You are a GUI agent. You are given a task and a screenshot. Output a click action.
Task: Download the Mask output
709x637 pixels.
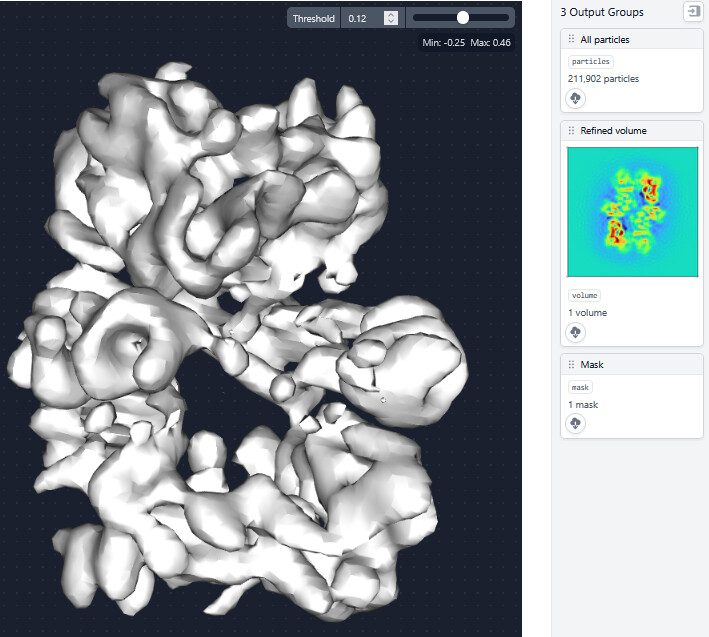(x=576, y=424)
